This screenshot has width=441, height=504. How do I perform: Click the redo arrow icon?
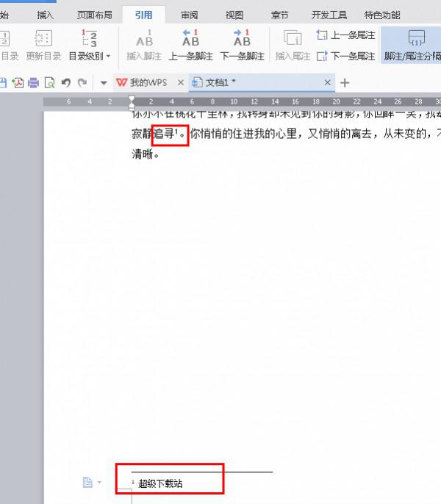[82, 83]
